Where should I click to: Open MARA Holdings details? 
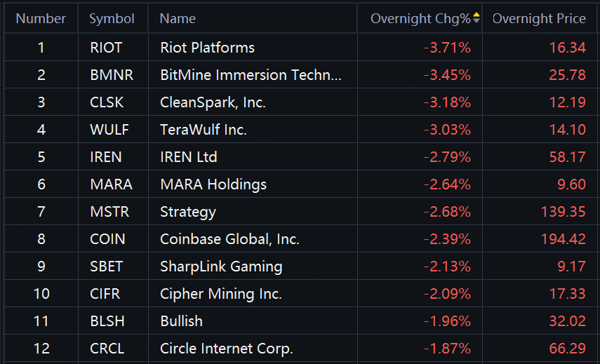[x=213, y=184]
